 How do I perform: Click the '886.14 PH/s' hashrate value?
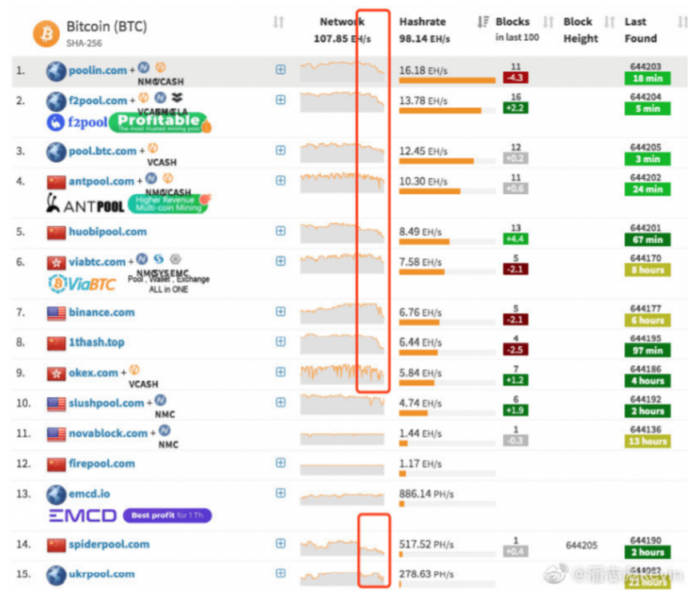[x=427, y=495]
